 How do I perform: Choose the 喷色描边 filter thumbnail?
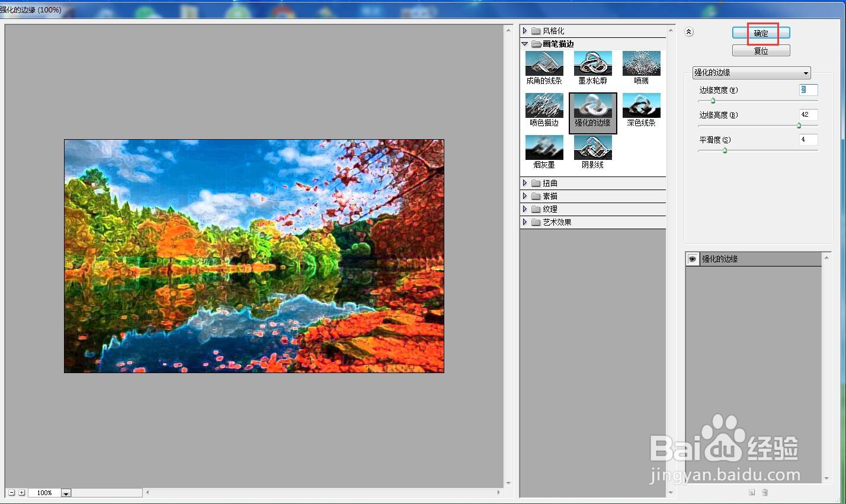tap(544, 110)
